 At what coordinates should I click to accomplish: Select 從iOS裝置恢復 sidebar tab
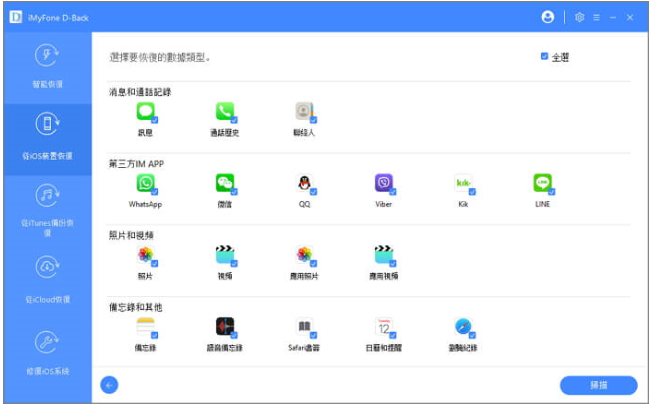point(47,139)
